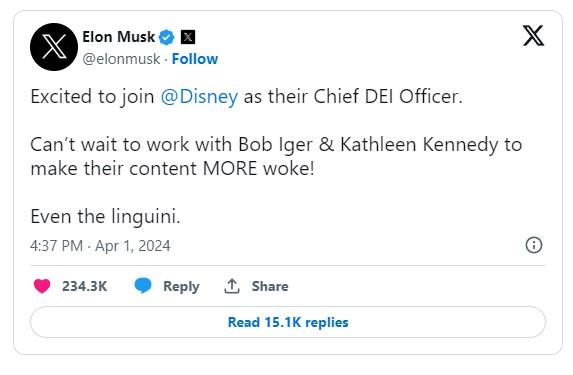Viewport: 573px width, 375px height.
Task: Open the @Disney mention link
Action: click(x=199, y=97)
